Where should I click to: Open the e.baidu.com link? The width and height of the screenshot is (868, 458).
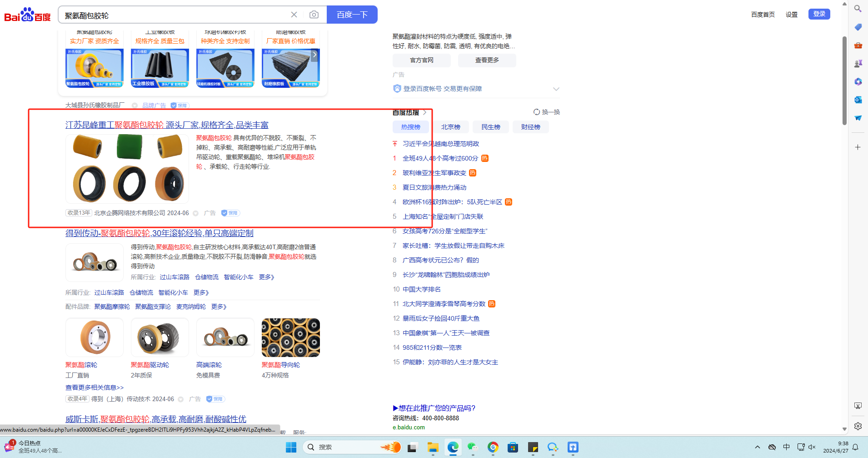tap(409, 427)
